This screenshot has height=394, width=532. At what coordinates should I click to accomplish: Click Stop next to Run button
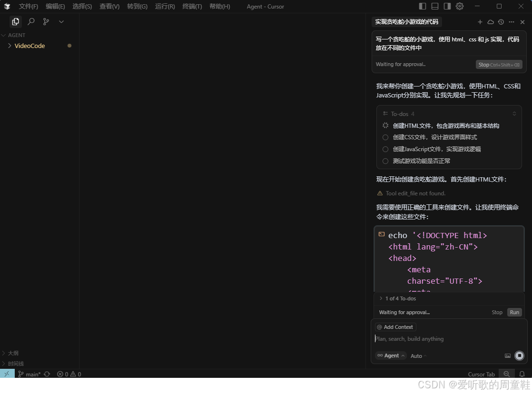click(497, 312)
